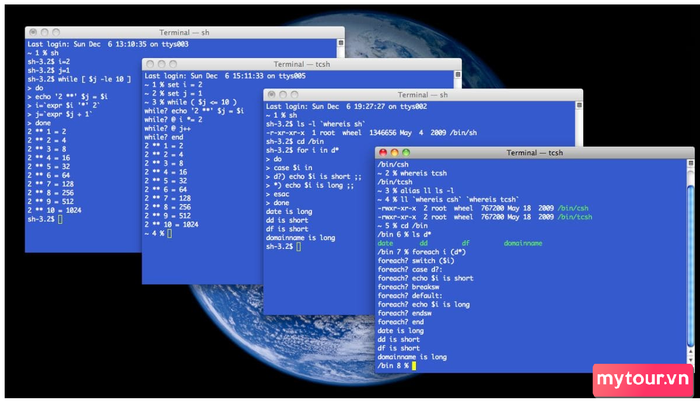Click the split pane icon in the 13:10:35 sh window
This screenshot has height=405, width=700.
pos(341,43)
